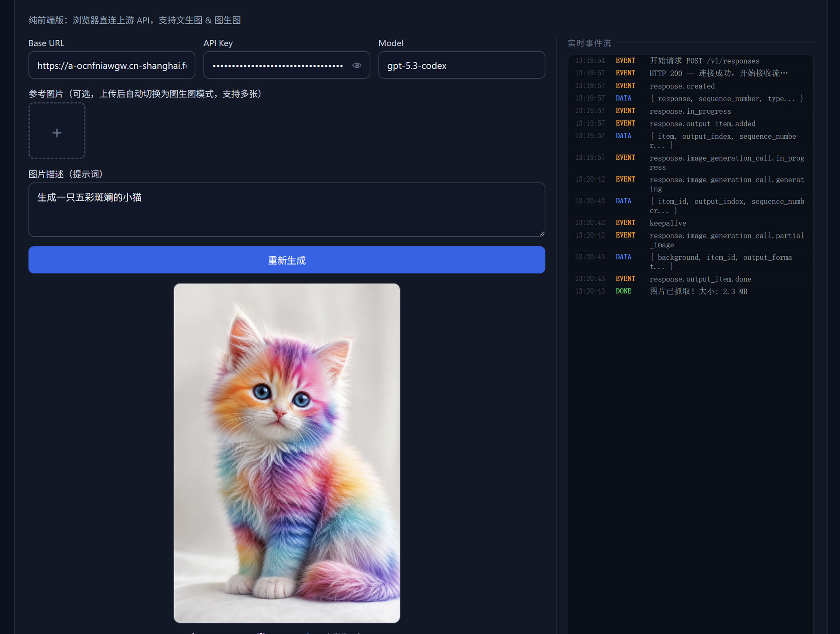Expand the DATA row with response, sequence_number

(690, 98)
